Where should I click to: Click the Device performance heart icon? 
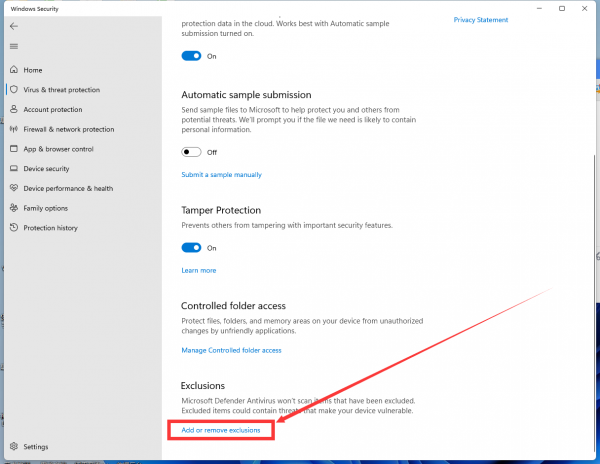(14, 188)
